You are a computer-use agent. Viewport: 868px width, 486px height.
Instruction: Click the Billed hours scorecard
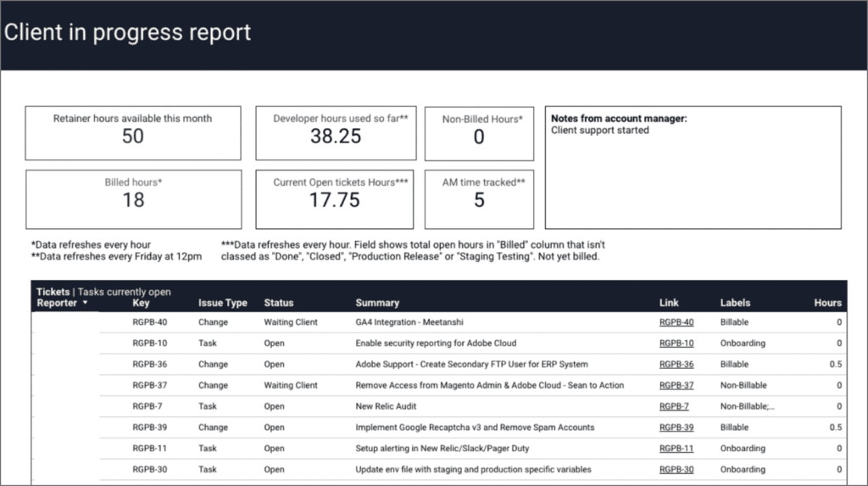(133, 198)
